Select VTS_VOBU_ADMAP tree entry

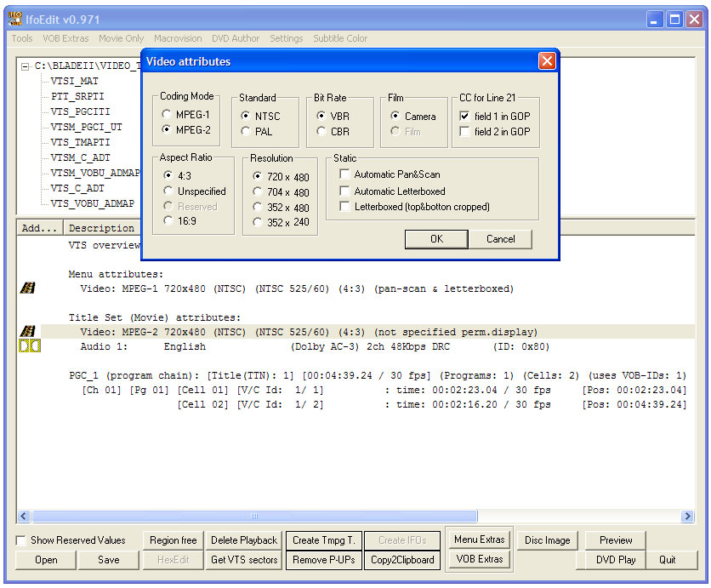point(92,203)
